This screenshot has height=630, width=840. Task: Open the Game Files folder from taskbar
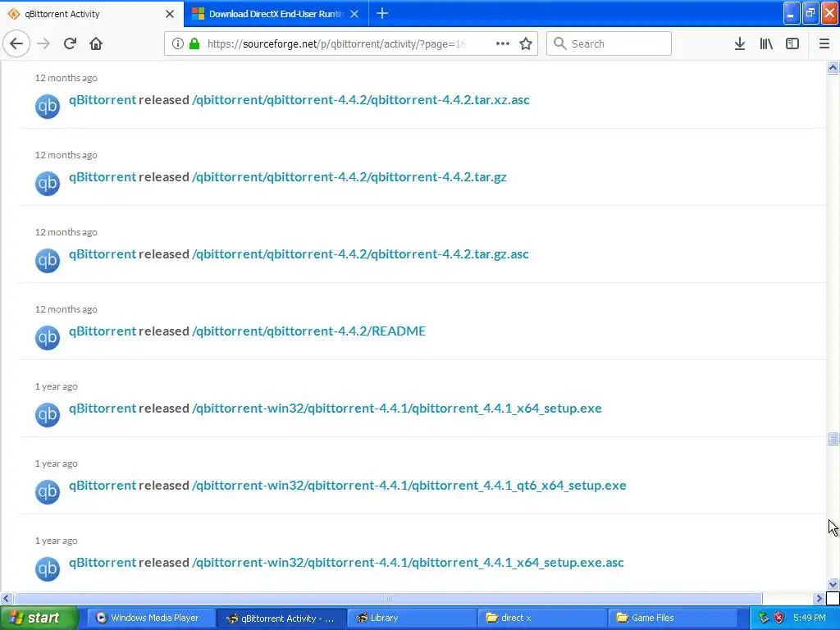coord(673,618)
